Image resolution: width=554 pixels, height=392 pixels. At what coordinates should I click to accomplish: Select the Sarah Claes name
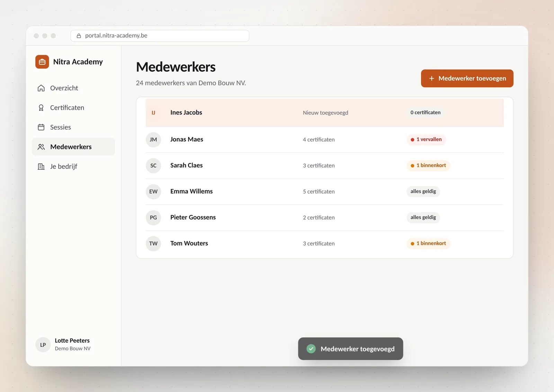click(x=186, y=165)
